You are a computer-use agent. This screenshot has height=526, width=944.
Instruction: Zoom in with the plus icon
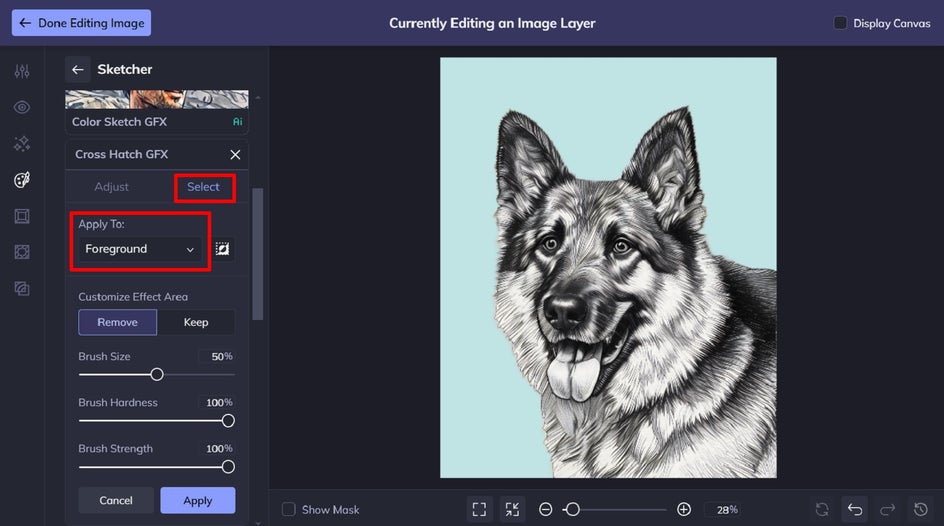pos(684,510)
